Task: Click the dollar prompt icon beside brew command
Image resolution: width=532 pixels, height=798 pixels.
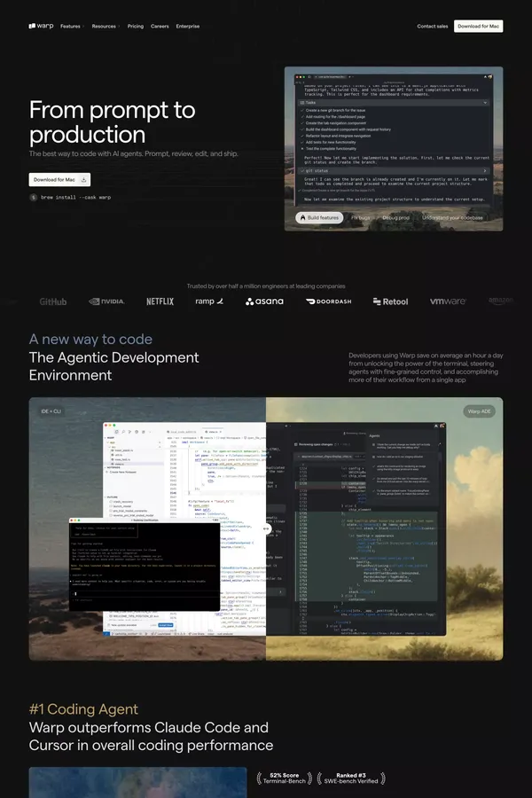Action: 34,198
